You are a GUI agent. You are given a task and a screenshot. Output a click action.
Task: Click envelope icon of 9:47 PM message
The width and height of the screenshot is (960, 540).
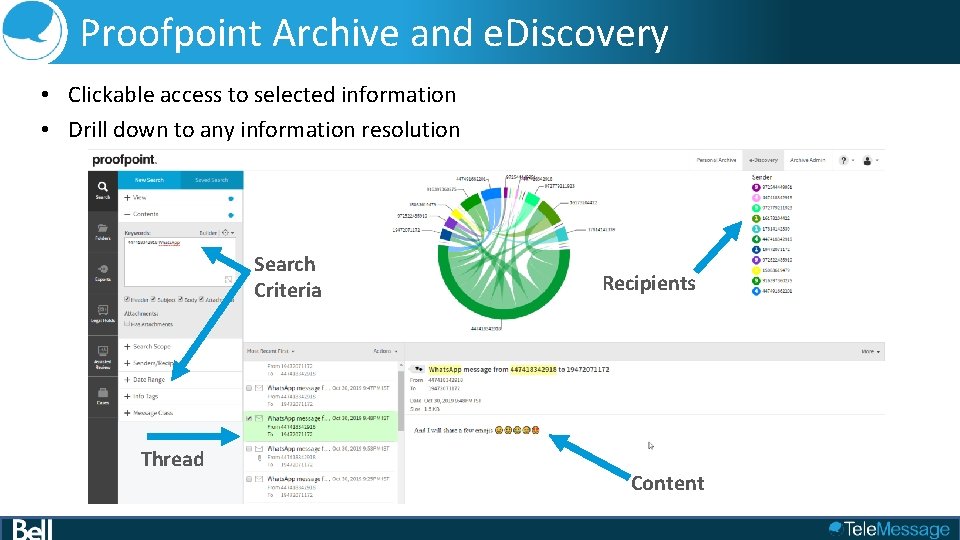point(260,388)
